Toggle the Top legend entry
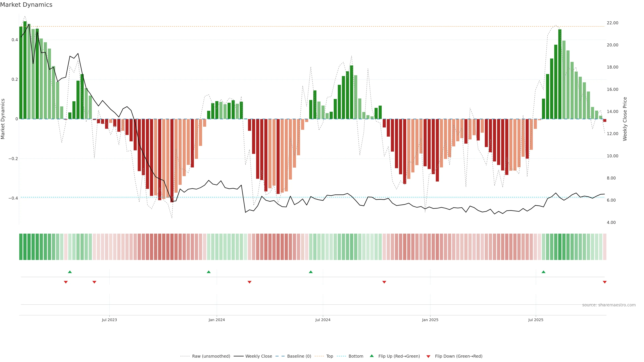The image size is (644, 362). tap(330, 356)
